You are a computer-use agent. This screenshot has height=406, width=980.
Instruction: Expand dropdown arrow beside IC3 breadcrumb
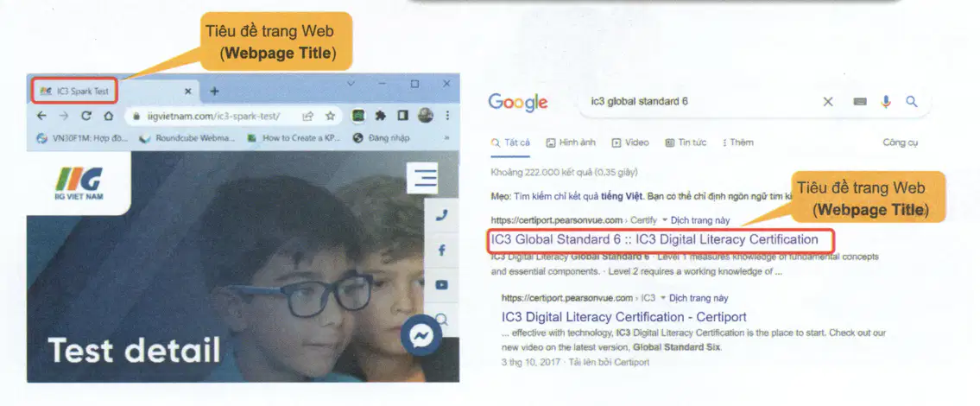(x=663, y=298)
